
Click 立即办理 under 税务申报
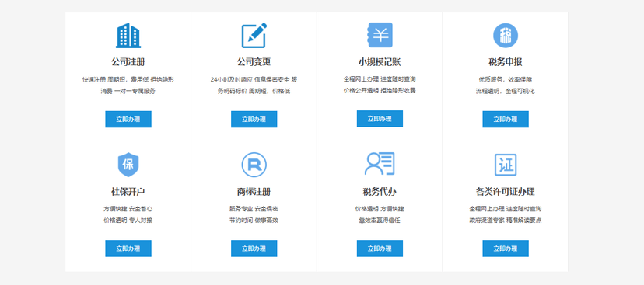pyautogui.click(x=506, y=120)
